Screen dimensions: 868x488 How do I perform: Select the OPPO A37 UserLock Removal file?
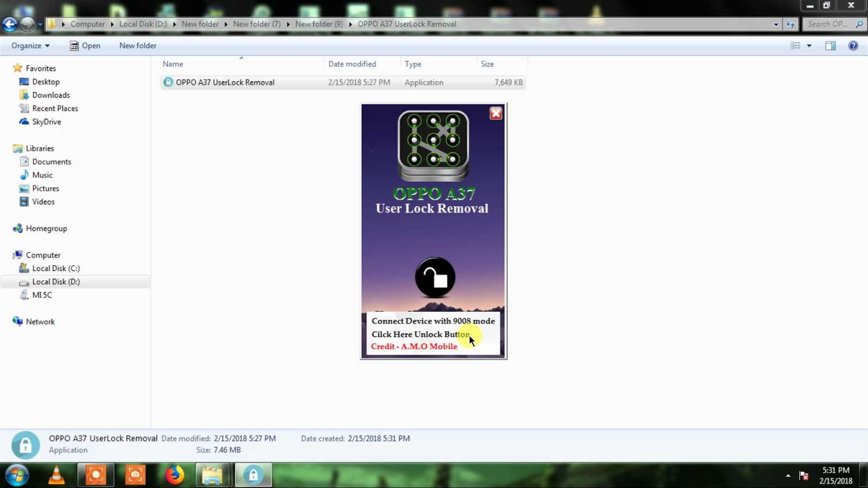pyautogui.click(x=343, y=82)
